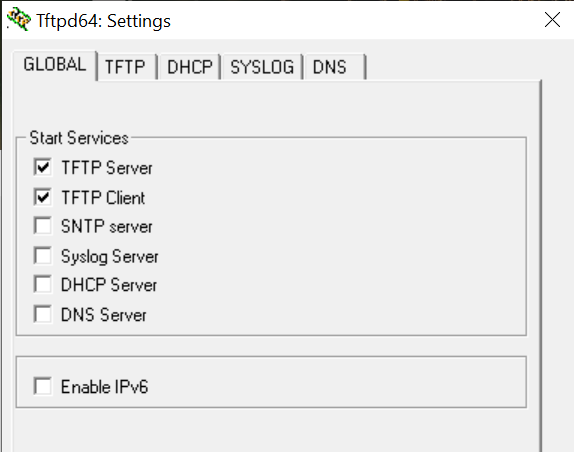Switch to the GLOBAL tab
Screen dimensions: 574x452
coord(55,65)
